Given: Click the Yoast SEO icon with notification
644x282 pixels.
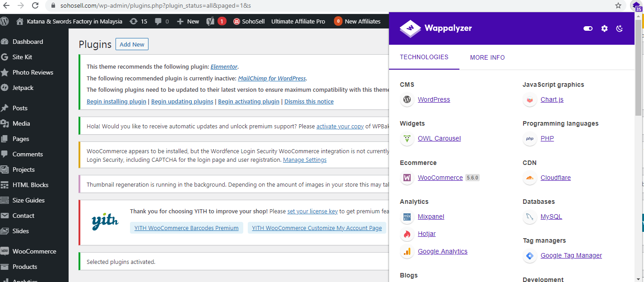Looking at the screenshot, I should click(216, 21).
